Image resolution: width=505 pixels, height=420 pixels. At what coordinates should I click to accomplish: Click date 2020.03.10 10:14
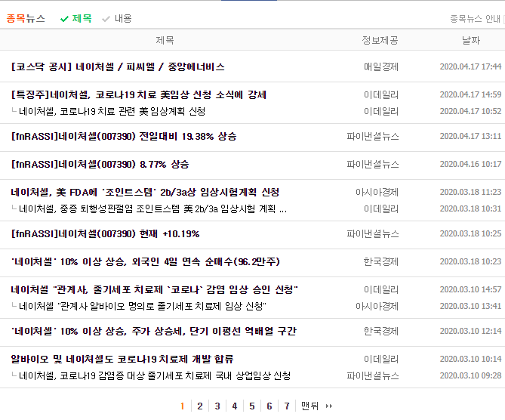[x=470, y=359]
